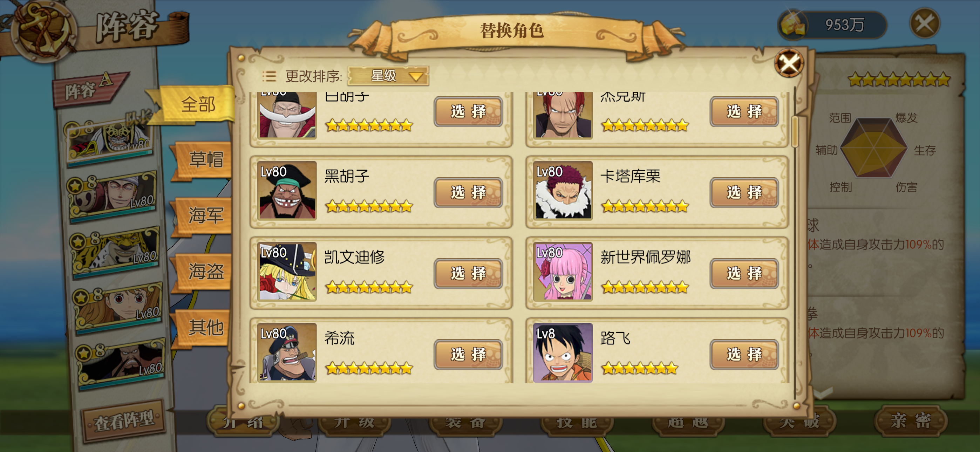Viewport: 980px width, 452px height.
Task: Click the gold currency icon beside 953万
Action: pyautogui.click(x=793, y=25)
